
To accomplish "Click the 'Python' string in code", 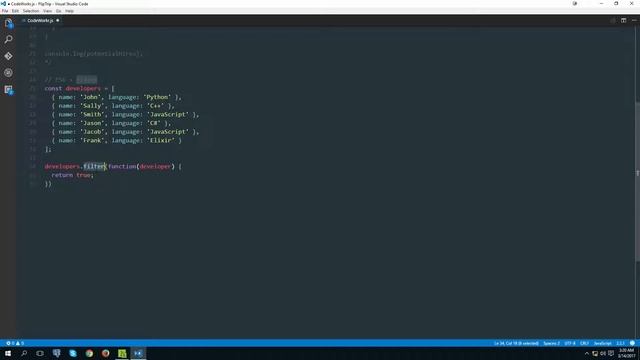I will [157, 97].
